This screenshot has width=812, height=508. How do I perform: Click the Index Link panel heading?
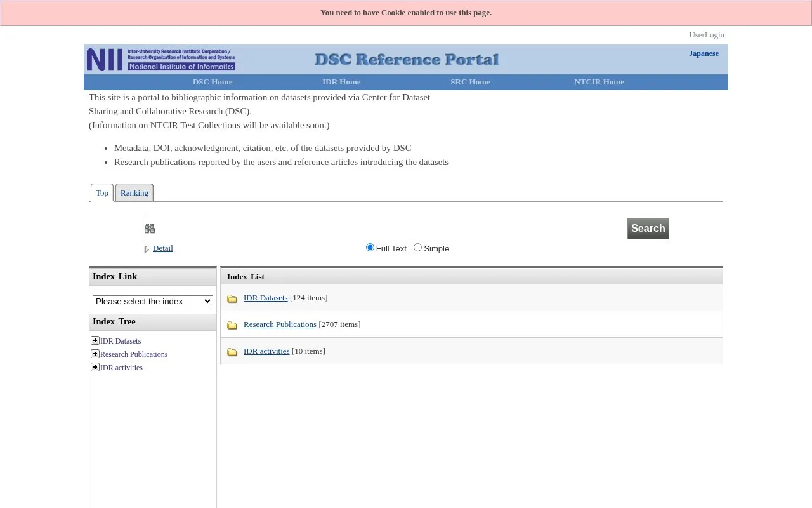(x=115, y=276)
